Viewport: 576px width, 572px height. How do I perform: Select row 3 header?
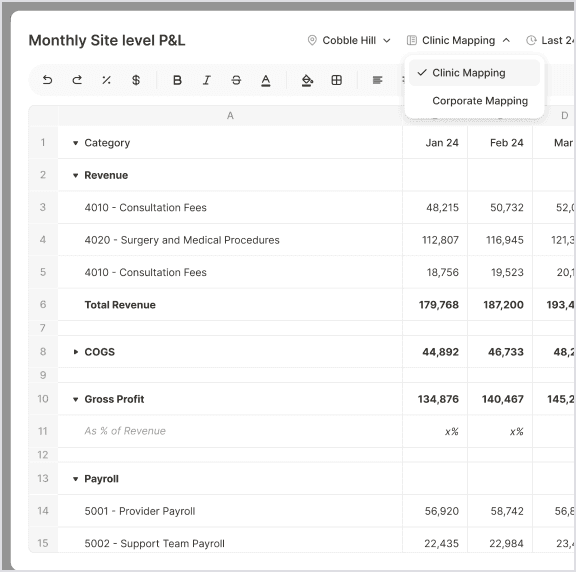click(x=43, y=207)
